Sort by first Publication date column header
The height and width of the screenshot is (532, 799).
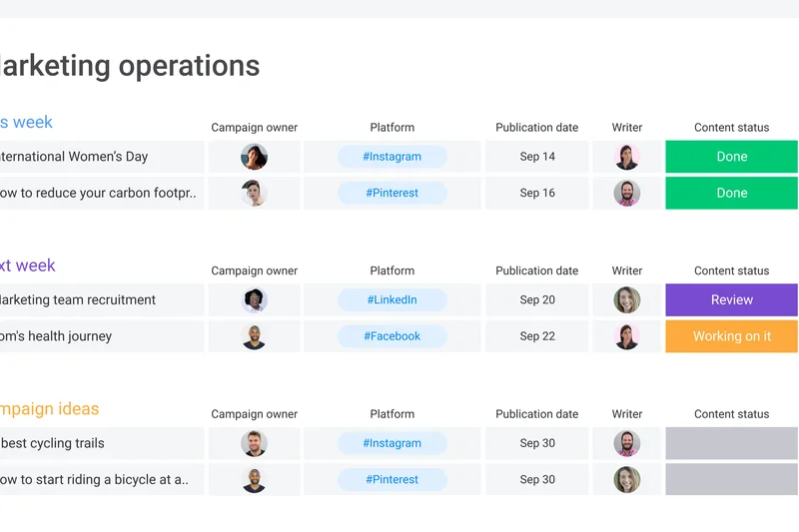(537, 128)
